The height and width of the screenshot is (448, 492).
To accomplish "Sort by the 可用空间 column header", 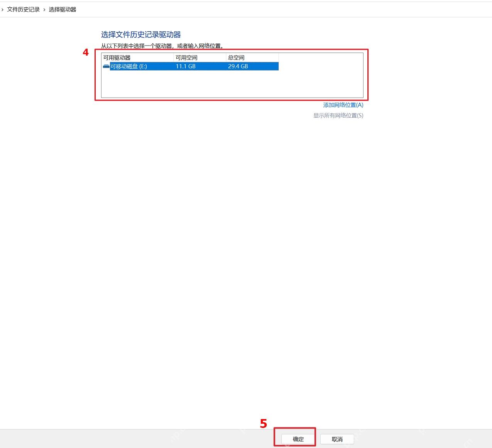I will tap(200, 57).
